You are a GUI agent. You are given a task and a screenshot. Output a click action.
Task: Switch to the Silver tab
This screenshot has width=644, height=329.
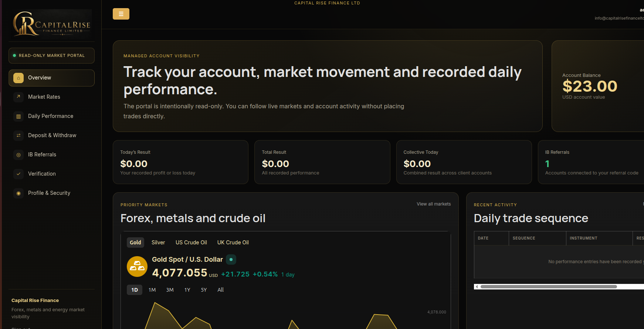158,242
